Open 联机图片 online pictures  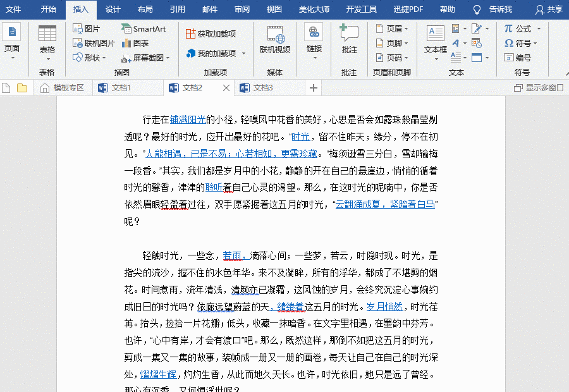pyautogui.click(x=98, y=43)
